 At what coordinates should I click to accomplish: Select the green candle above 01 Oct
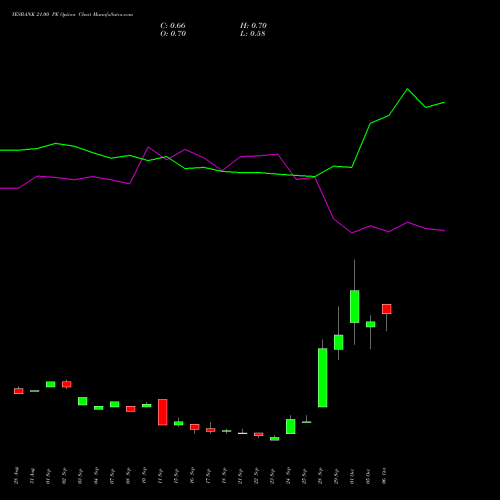point(355,306)
